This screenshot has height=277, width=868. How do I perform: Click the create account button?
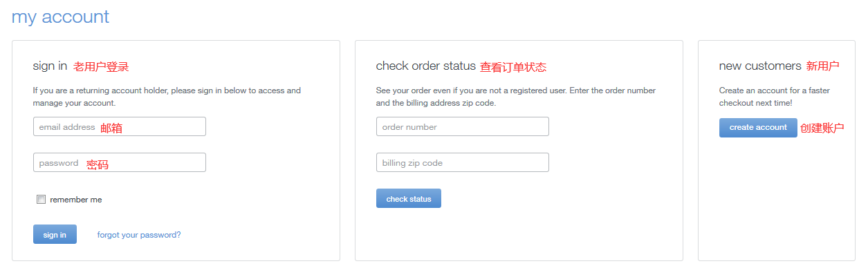coord(758,127)
